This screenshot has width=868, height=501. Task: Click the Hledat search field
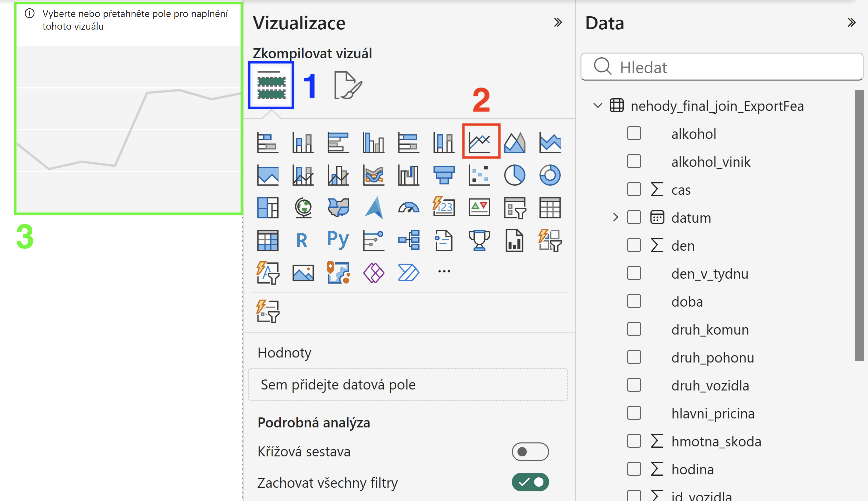722,67
